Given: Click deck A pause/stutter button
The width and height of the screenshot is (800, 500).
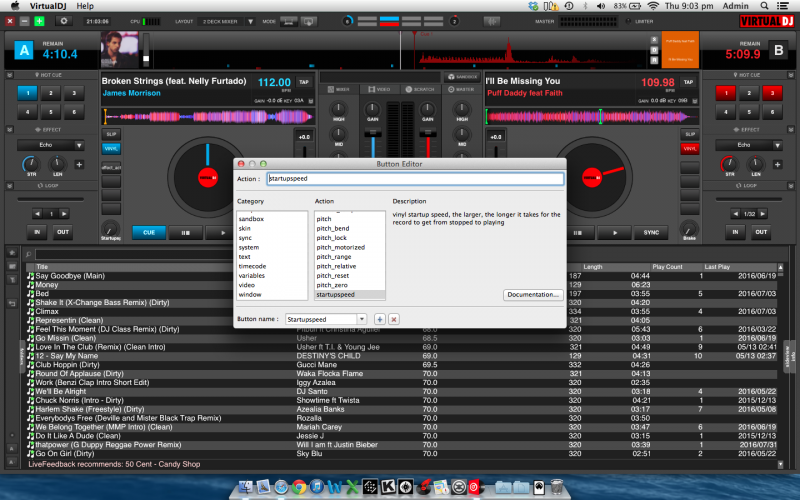Looking at the screenshot, I should 186,233.
